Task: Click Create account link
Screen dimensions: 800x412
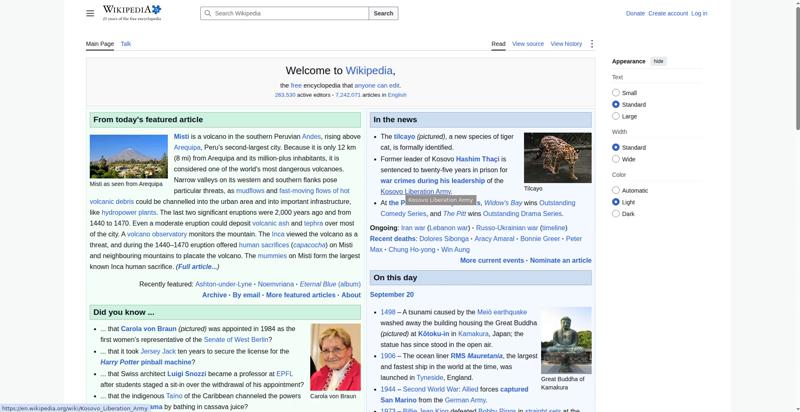Action: pyautogui.click(x=668, y=13)
